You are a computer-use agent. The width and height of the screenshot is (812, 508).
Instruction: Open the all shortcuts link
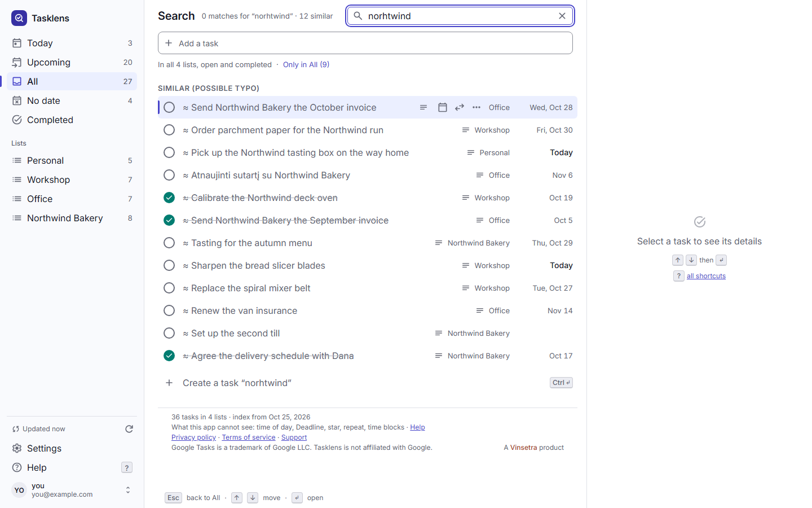click(x=706, y=276)
